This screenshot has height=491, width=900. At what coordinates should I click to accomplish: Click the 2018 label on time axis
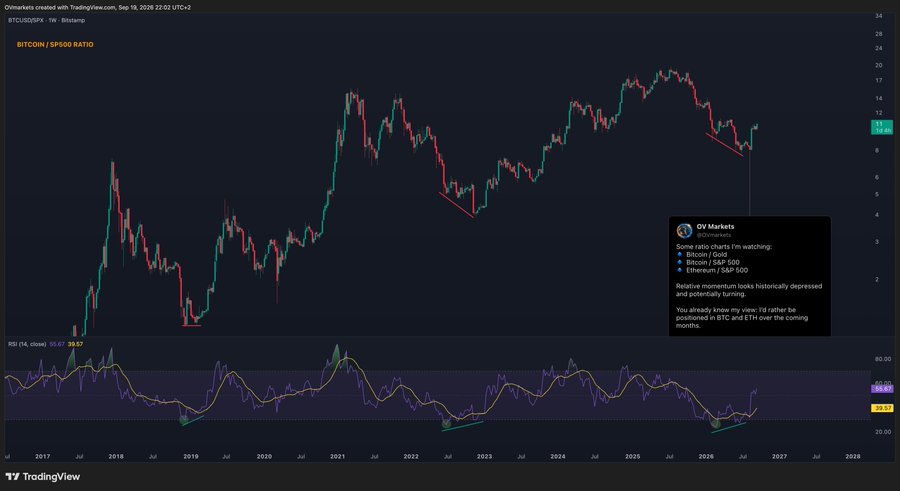116,457
